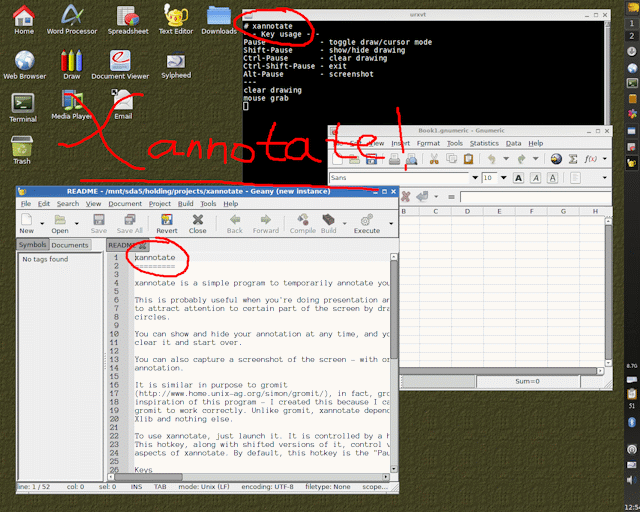Insert a hyperlink with Gnumeric's globe icon

[x=556, y=159]
